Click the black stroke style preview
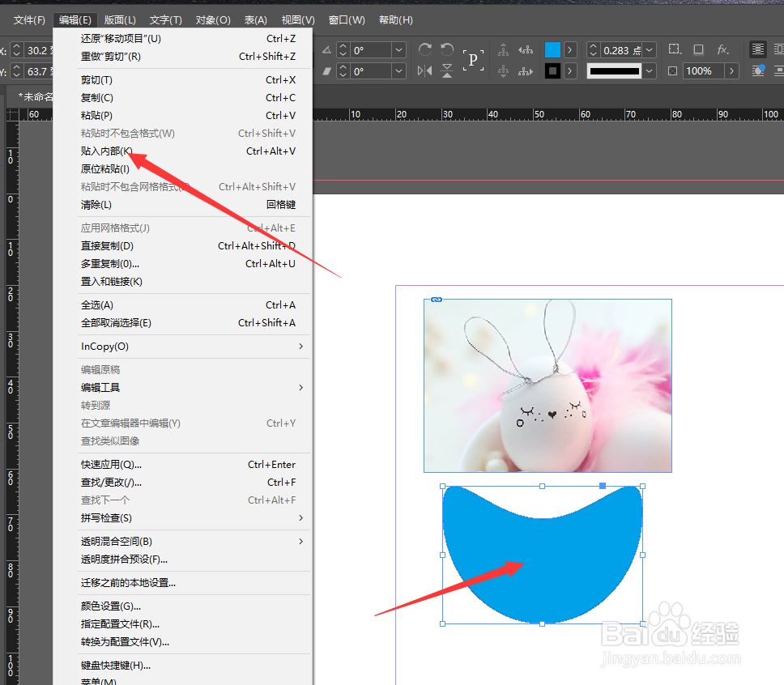This screenshot has height=685, width=784. [615, 71]
